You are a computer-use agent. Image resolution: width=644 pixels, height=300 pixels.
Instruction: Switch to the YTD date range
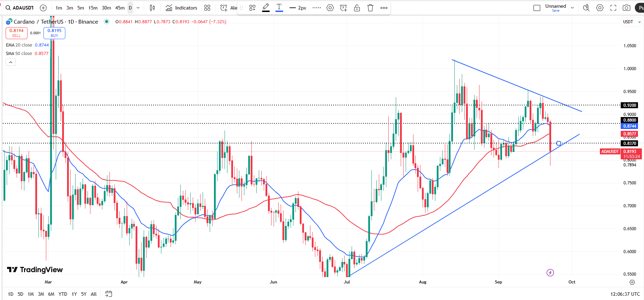[63, 294]
